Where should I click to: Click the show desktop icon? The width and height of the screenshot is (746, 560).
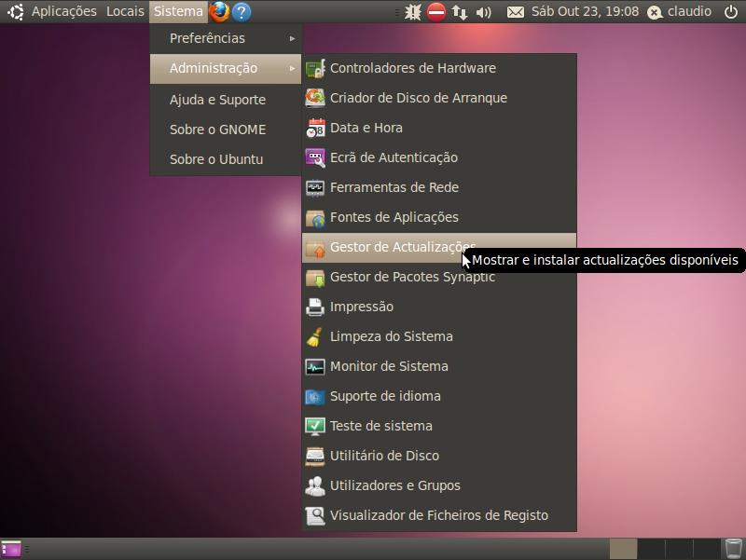tap(11, 549)
